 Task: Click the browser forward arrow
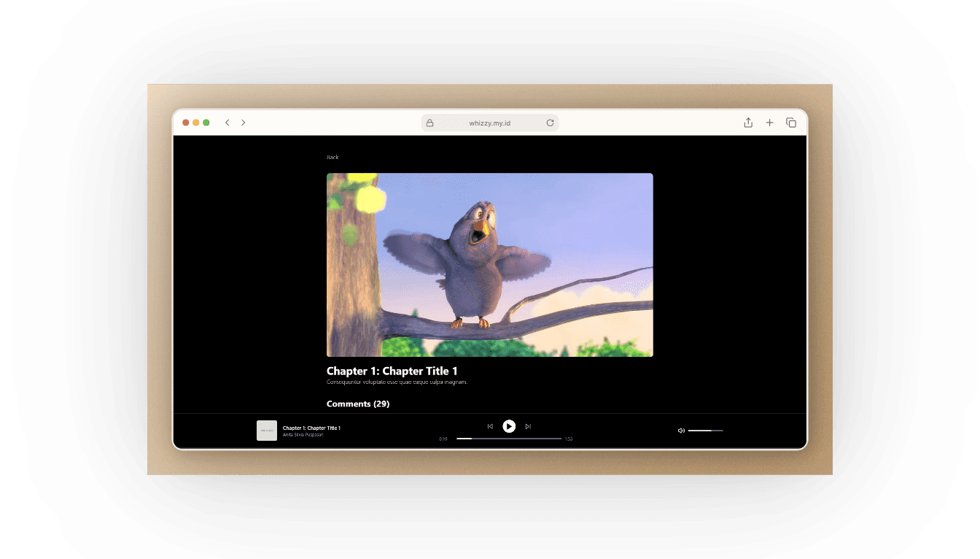click(x=244, y=123)
